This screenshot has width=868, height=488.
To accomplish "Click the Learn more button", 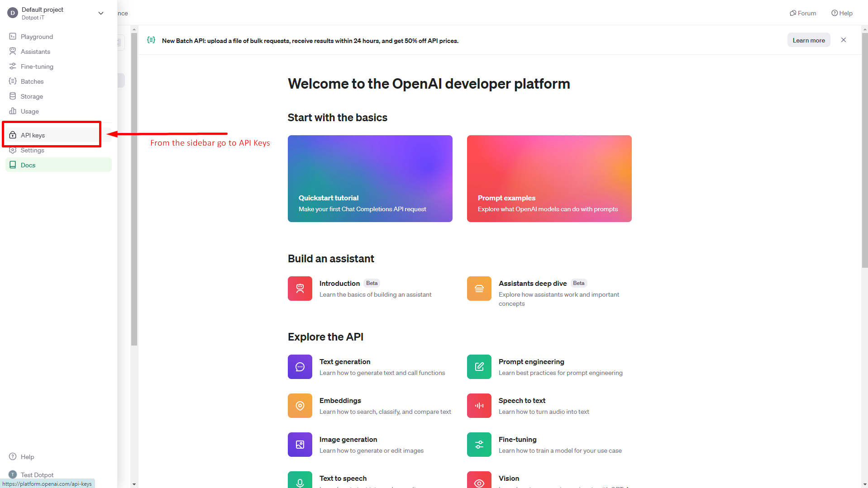I will [809, 40].
